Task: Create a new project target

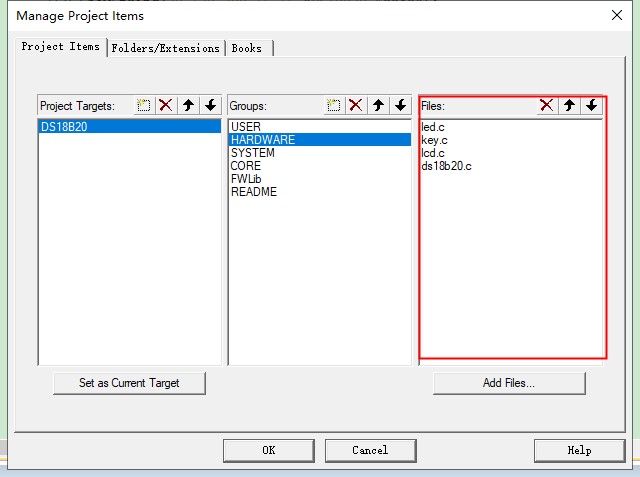Action: [144, 106]
